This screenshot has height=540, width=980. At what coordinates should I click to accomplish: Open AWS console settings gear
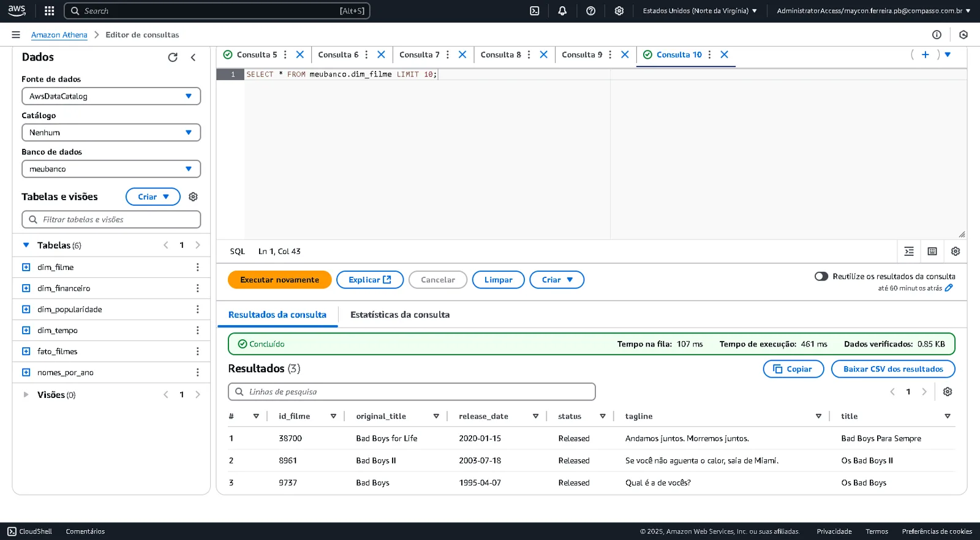click(x=619, y=11)
